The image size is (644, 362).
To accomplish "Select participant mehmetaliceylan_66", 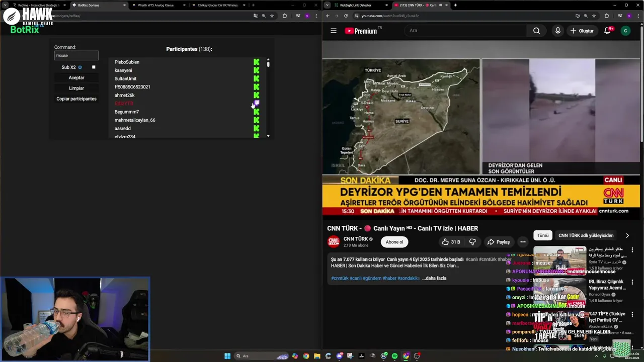I will (135, 120).
